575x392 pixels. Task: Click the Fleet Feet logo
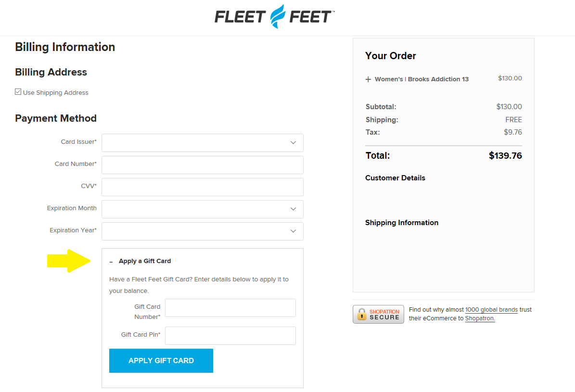click(x=274, y=16)
